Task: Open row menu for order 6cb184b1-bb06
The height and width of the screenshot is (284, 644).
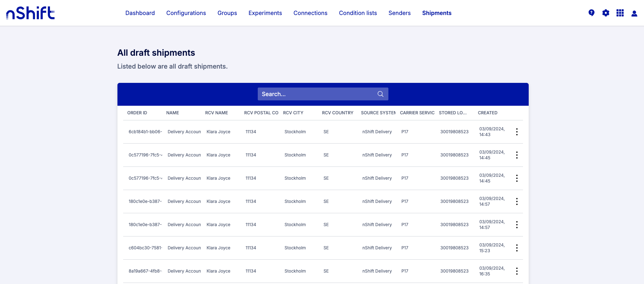Action: tap(517, 132)
